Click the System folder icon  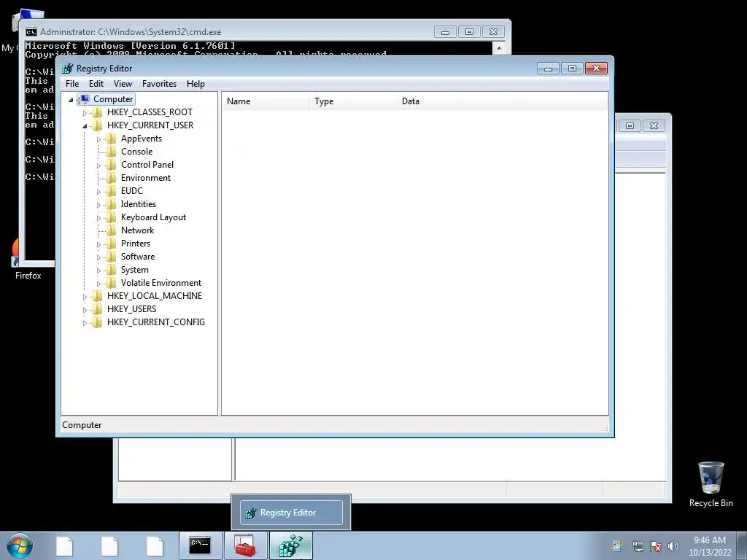coord(111,270)
